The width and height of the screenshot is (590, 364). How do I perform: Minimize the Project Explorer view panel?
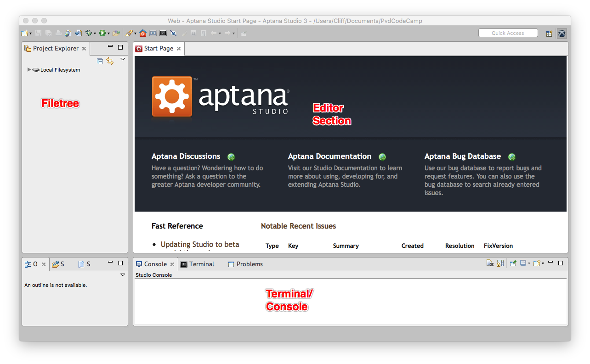coord(110,46)
